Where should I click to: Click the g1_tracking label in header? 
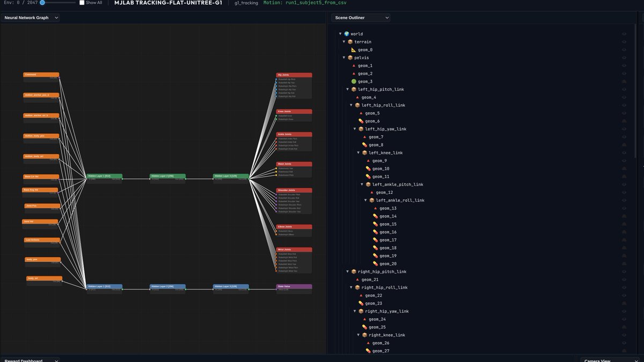coord(246,3)
